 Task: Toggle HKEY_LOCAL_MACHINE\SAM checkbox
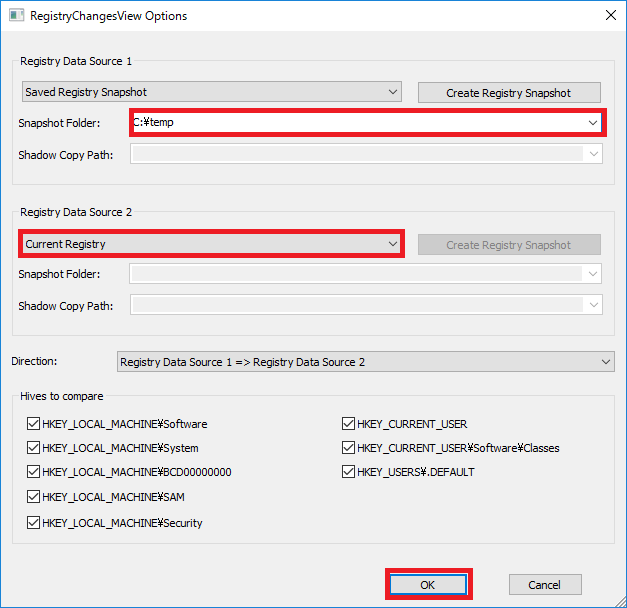click(x=33, y=497)
